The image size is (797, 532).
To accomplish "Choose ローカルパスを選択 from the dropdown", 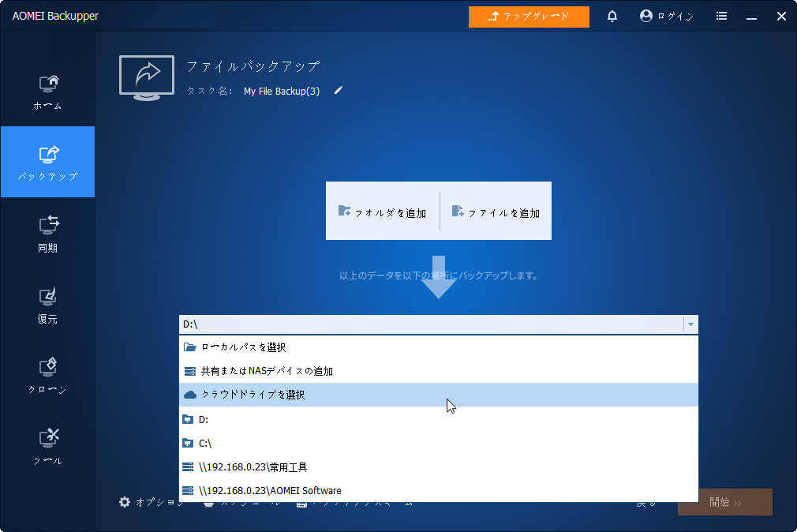I will [439, 347].
